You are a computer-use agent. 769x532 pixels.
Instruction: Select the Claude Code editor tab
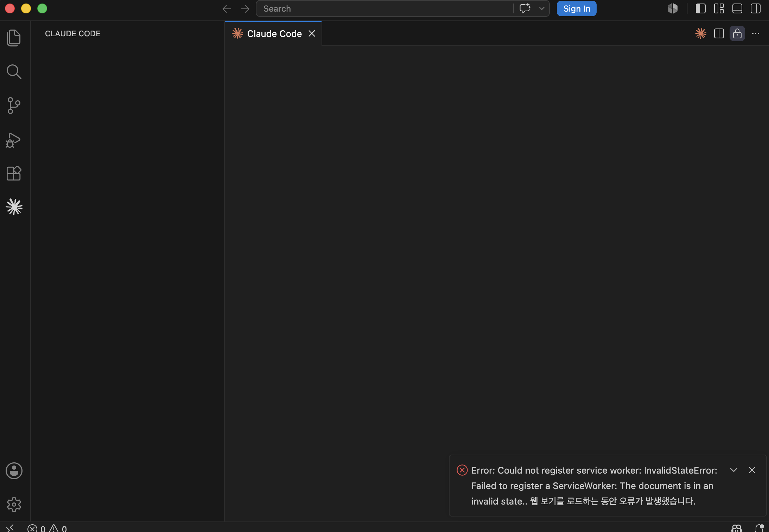click(273, 33)
